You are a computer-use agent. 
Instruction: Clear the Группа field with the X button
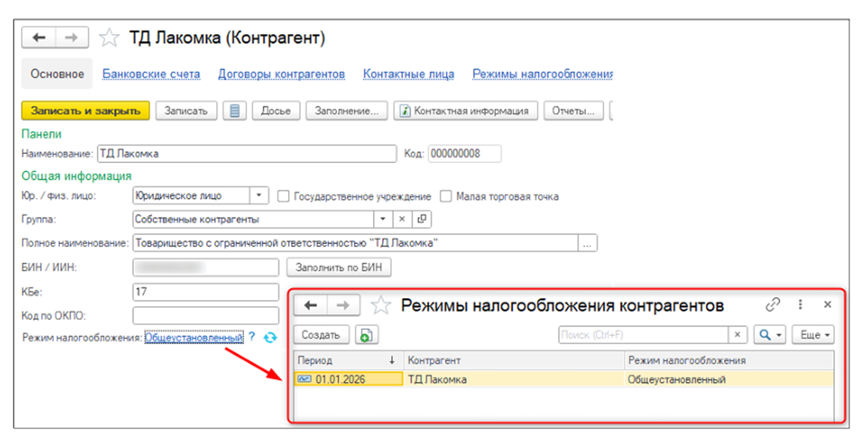402,219
